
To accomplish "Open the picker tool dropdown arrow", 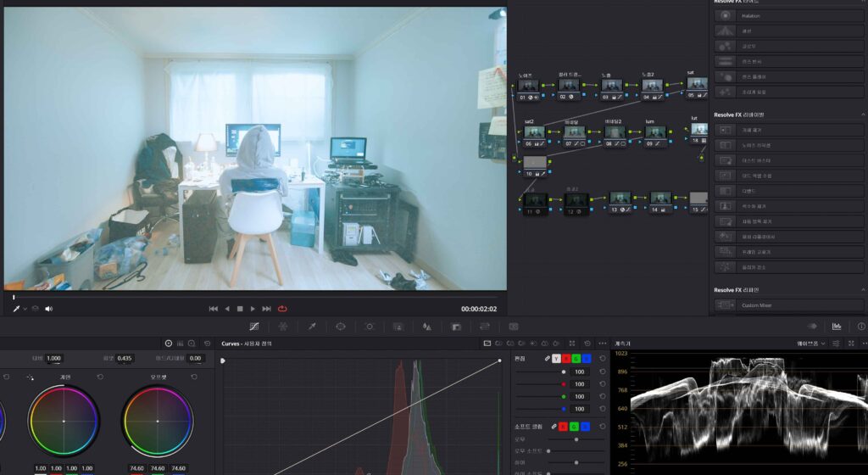I will click(x=25, y=309).
